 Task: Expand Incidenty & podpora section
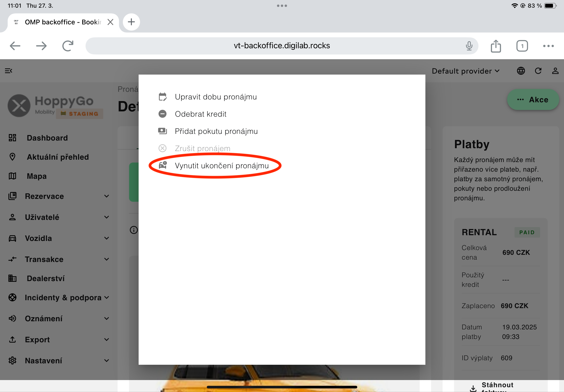click(59, 297)
